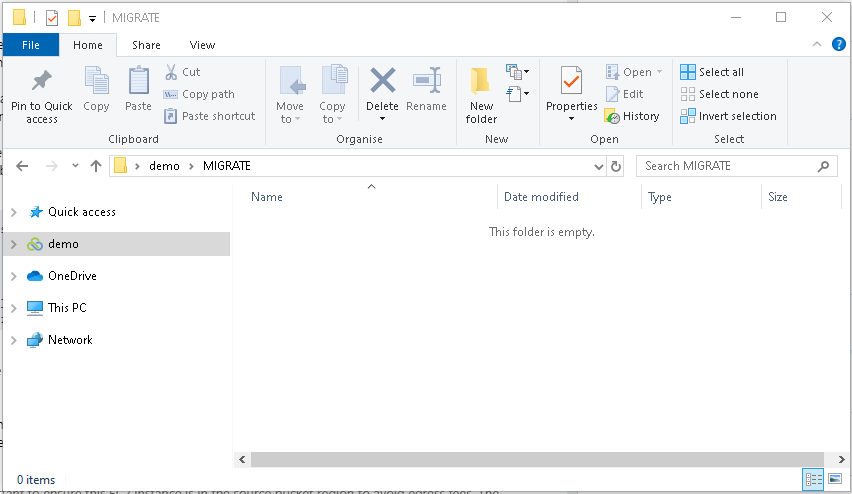The width and height of the screenshot is (852, 494).
Task: Open the Easy access dropdown
Action: click(517, 93)
